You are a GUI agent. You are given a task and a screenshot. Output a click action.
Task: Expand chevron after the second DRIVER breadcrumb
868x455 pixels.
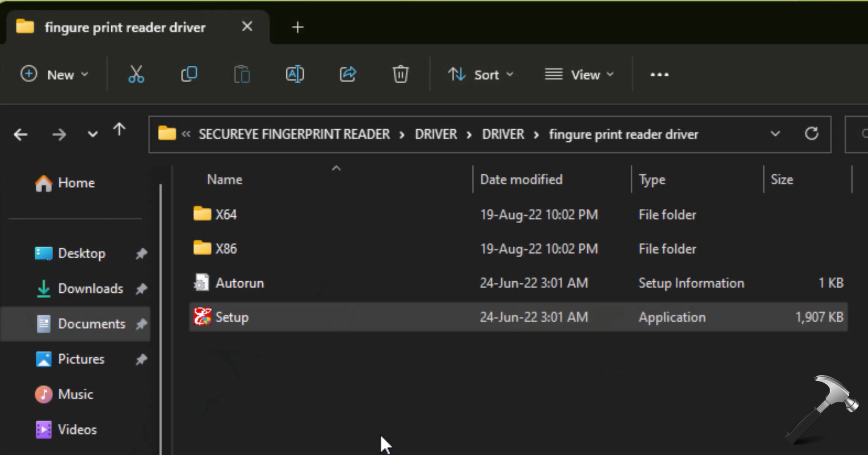coord(536,135)
